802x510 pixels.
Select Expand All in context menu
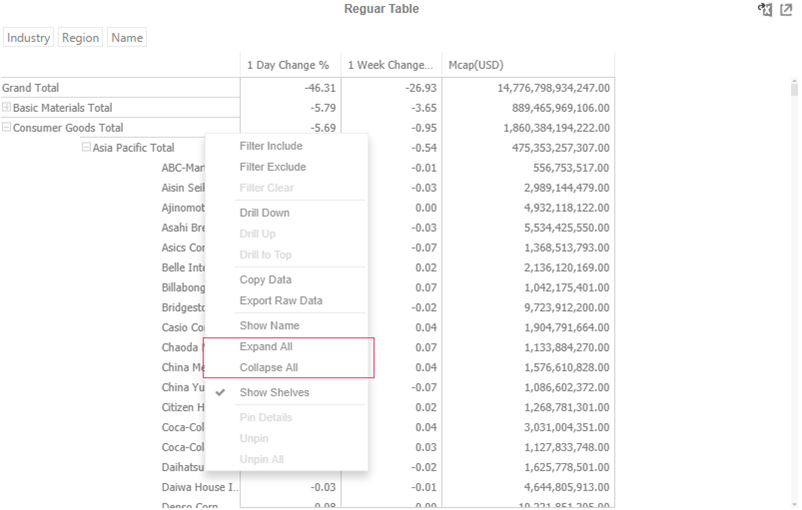(266, 347)
